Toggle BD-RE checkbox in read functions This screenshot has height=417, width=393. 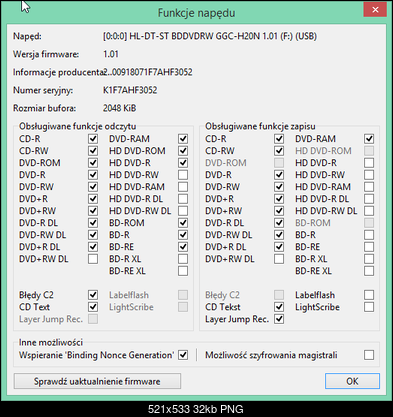pos(183,247)
